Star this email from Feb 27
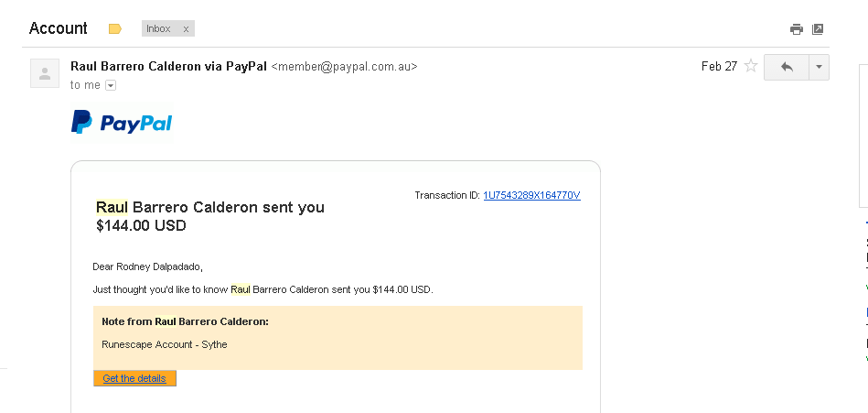 751,67
